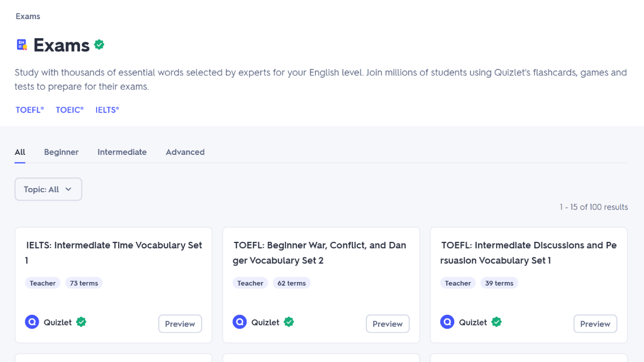Screen dimensions: 644x362
Task: Click the Quizlet logo on IELTS Time card
Action: click(32, 322)
